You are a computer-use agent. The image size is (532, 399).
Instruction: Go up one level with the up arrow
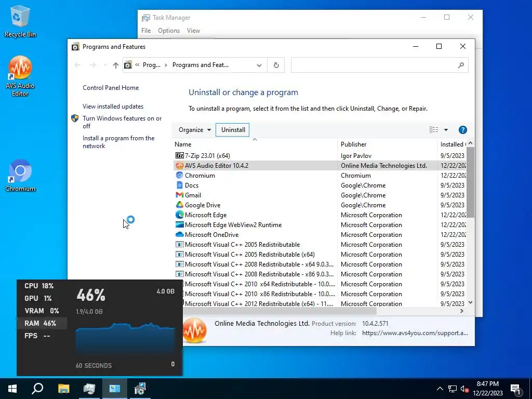116,65
